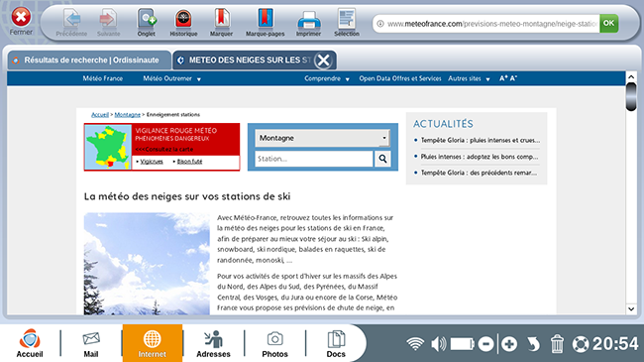Image resolution: width=644 pixels, height=362 pixels.
Task: Follow the Accueil breadcrumb link
Action: click(100, 114)
